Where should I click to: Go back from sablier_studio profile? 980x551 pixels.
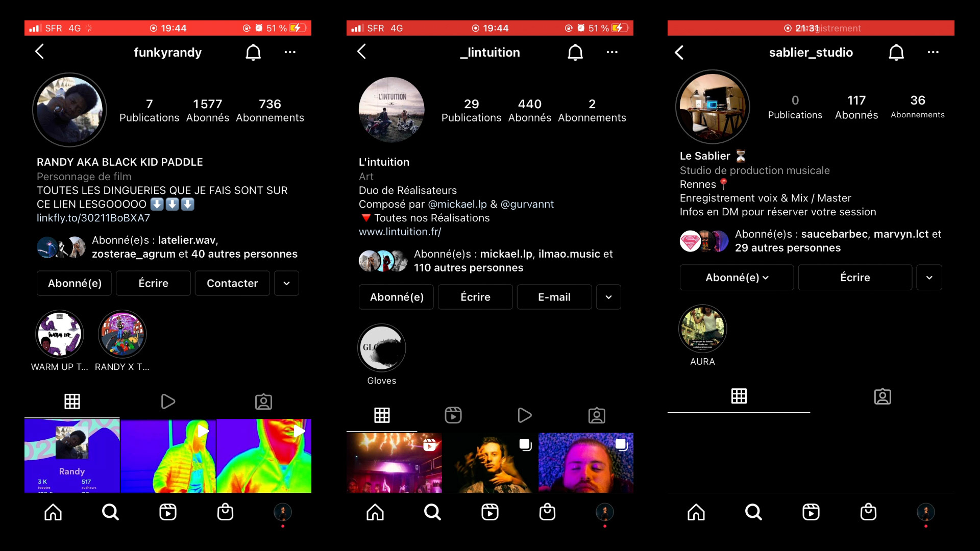[x=679, y=52]
